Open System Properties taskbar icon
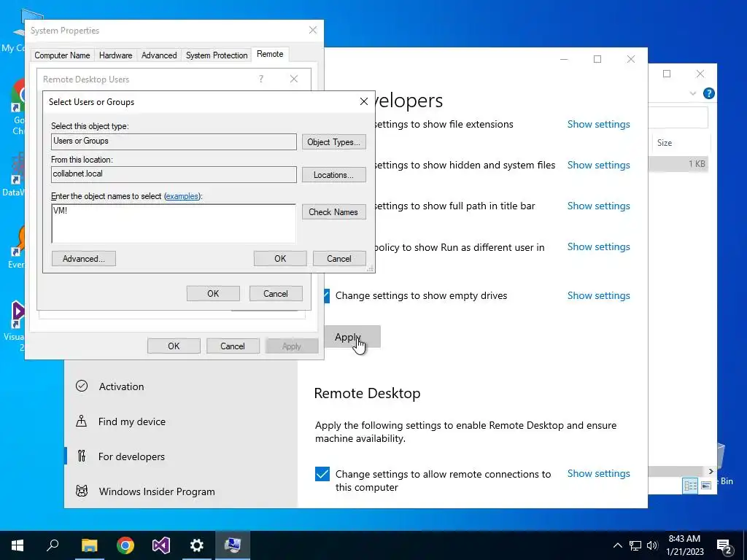This screenshot has height=560, width=747. click(x=233, y=545)
